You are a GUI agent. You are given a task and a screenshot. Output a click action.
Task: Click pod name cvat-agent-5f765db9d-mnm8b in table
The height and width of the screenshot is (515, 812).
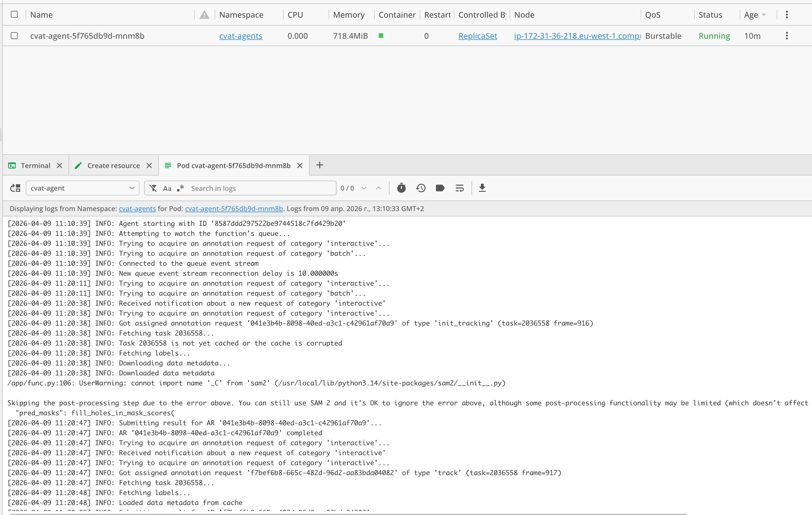click(87, 36)
